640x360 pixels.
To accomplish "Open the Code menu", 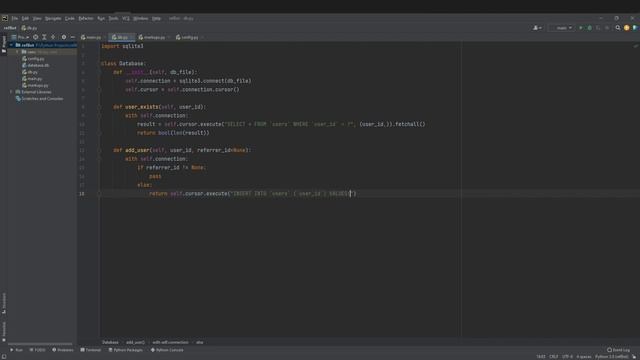I will (70, 18).
